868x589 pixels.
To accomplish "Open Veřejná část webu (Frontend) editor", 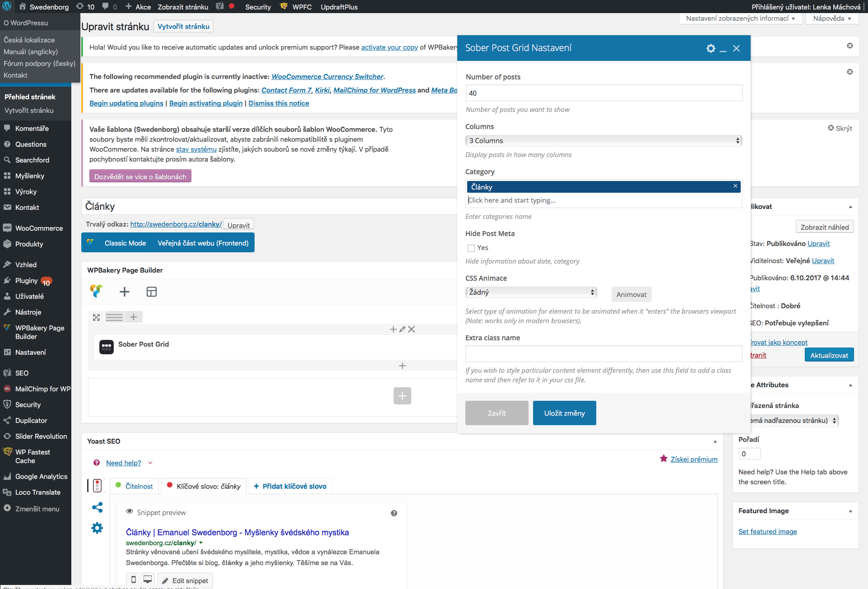I will pyautogui.click(x=203, y=243).
